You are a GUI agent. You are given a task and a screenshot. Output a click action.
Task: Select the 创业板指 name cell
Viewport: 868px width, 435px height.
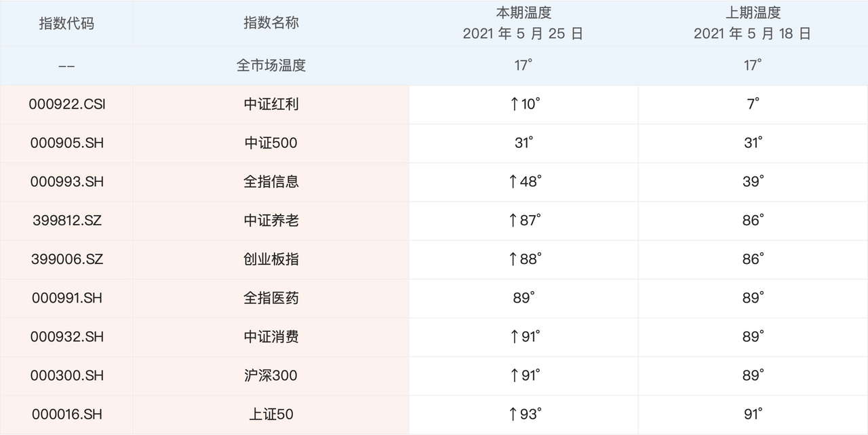(271, 259)
